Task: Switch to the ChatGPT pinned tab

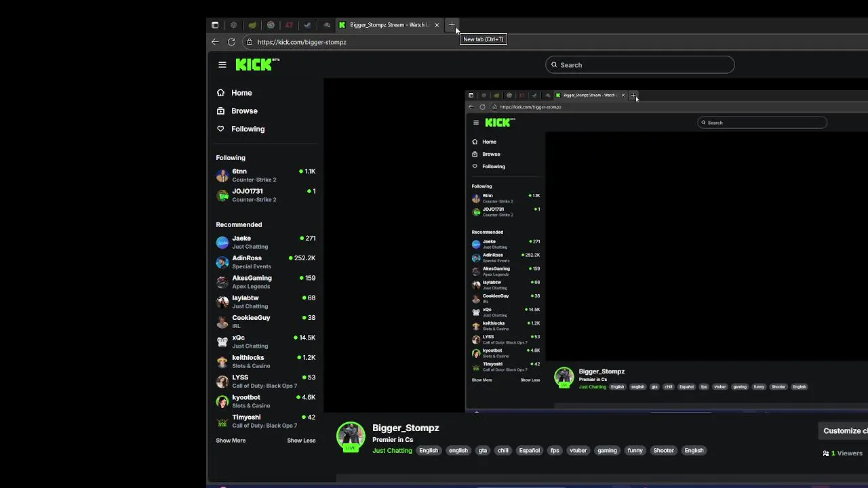Action: [234, 25]
